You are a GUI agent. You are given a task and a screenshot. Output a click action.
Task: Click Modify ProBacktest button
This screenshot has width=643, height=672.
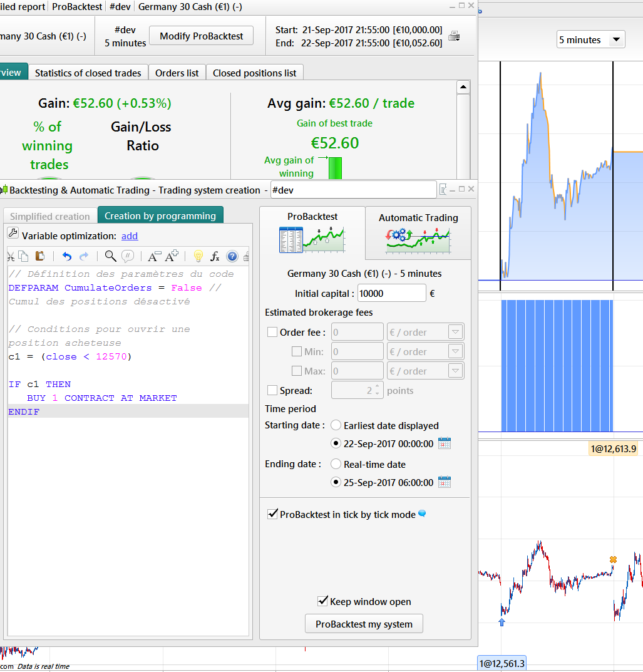pyautogui.click(x=202, y=36)
